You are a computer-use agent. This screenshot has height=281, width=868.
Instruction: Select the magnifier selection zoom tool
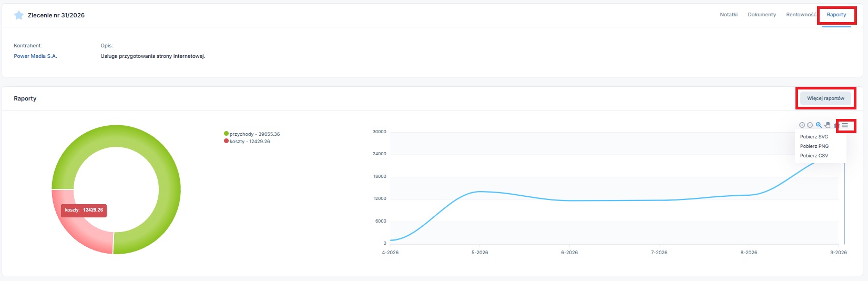(819, 125)
